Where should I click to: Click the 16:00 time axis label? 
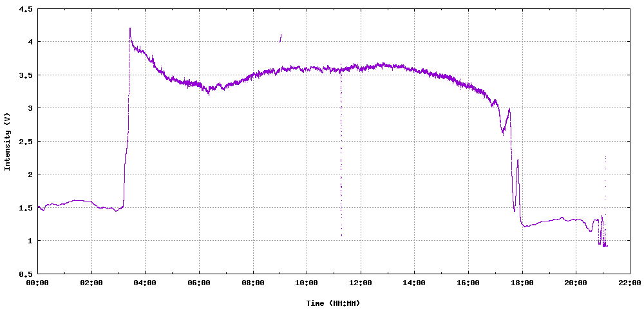point(468,283)
